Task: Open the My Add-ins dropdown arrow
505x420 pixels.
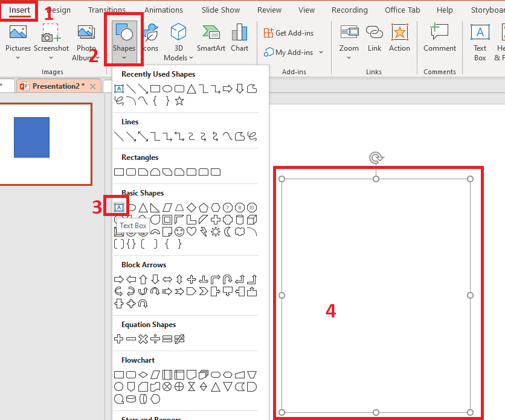Action: (321, 52)
